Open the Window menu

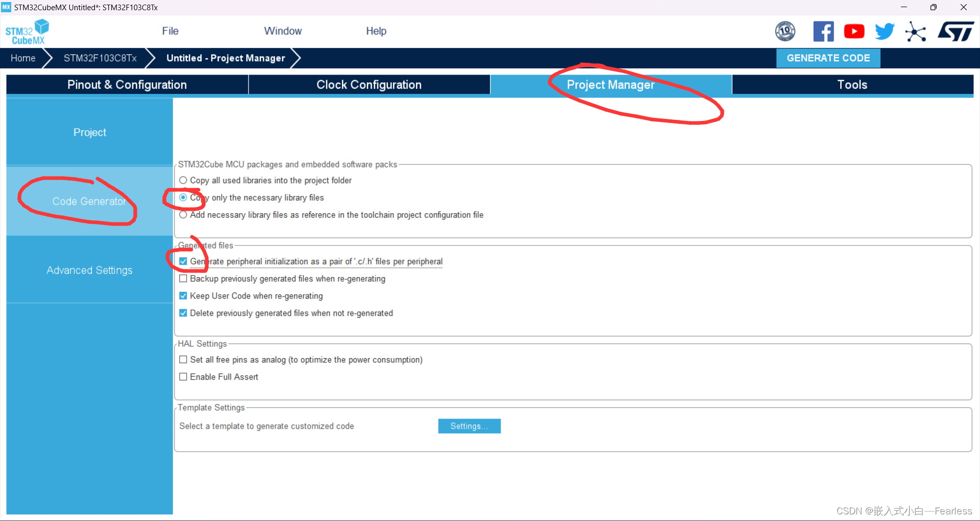pos(283,31)
